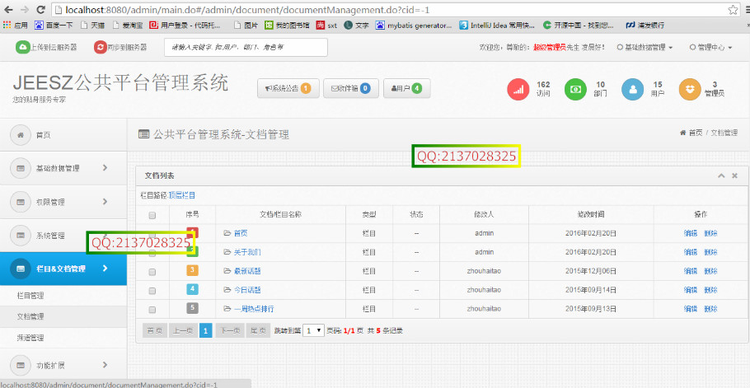This screenshot has width=750, height=388.
Task: Open the 应用 apps bookmark icon
Action: [7, 25]
